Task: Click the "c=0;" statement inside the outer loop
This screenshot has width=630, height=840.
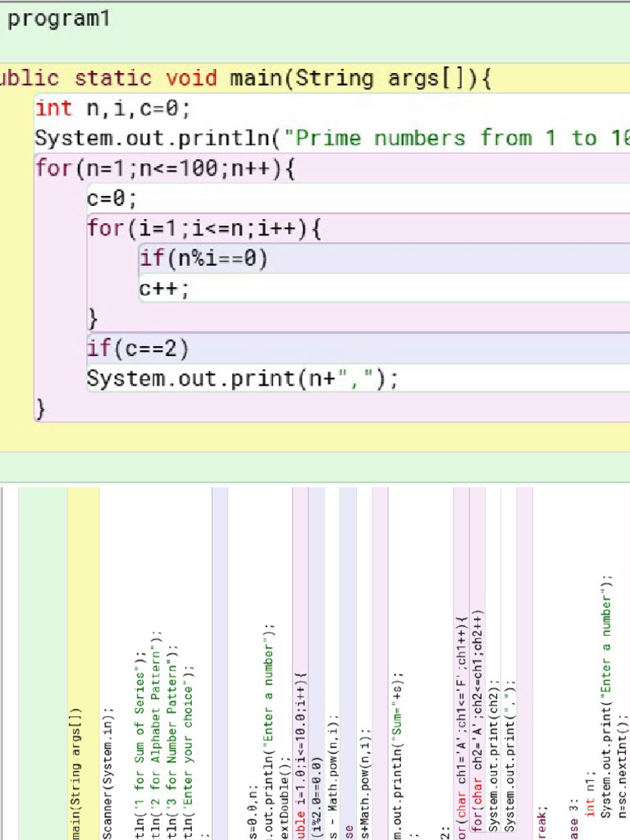Action: click(112, 199)
